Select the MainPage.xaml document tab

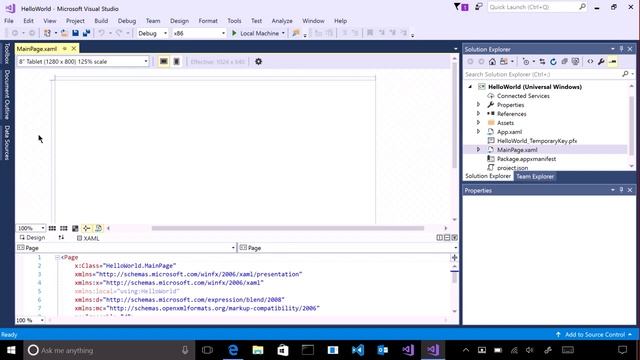pos(37,49)
